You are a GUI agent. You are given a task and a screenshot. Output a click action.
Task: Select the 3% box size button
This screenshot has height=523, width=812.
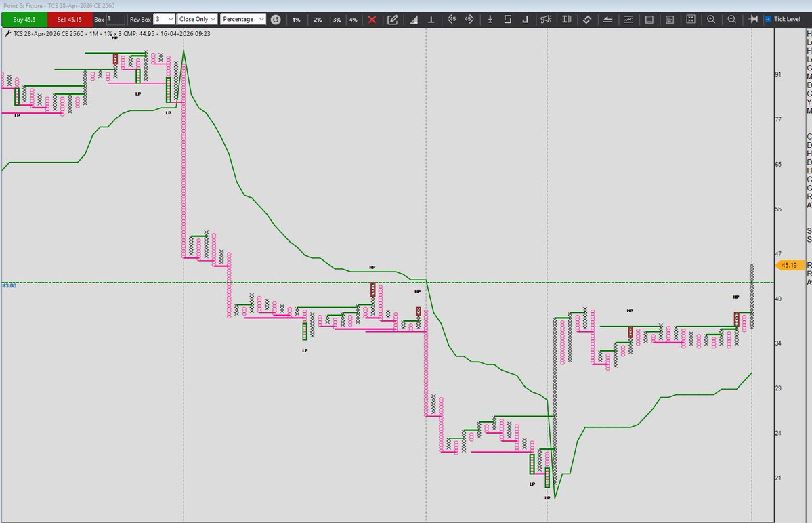tap(337, 19)
